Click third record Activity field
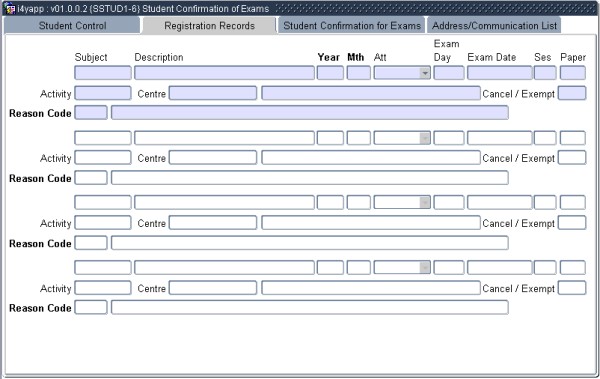This screenshot has height=379, width=600. click(x=103, y=223)
